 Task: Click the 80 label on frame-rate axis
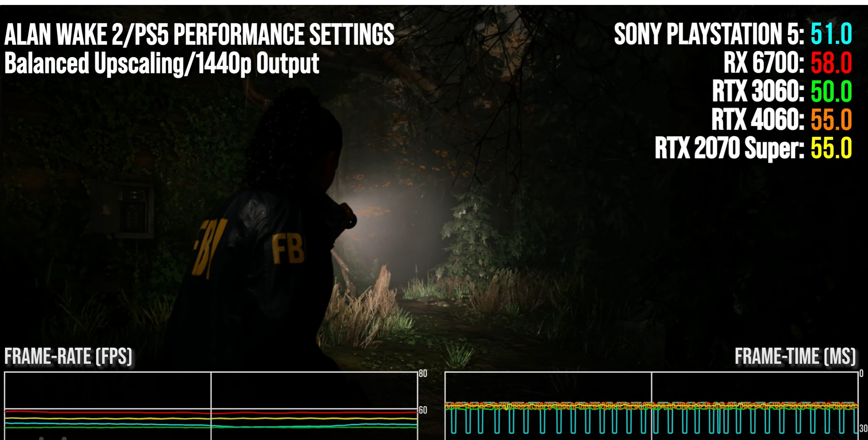[x=423, y=373]
